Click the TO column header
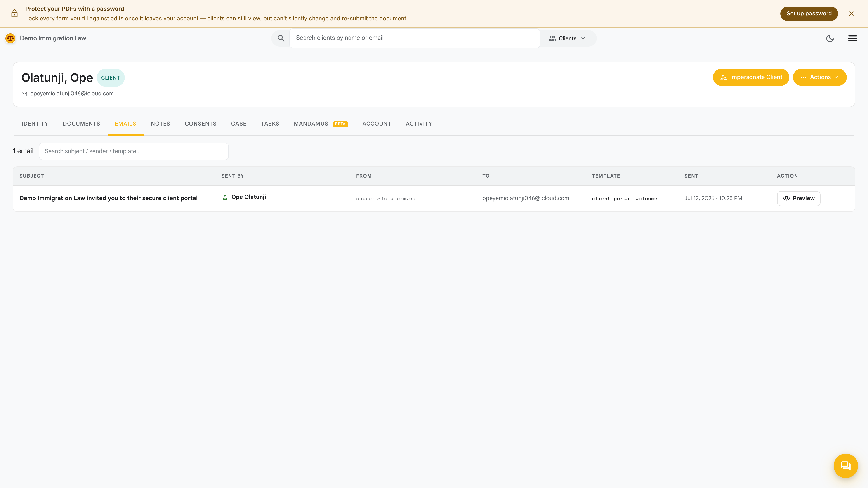868x488 pixels. point(486,176)
